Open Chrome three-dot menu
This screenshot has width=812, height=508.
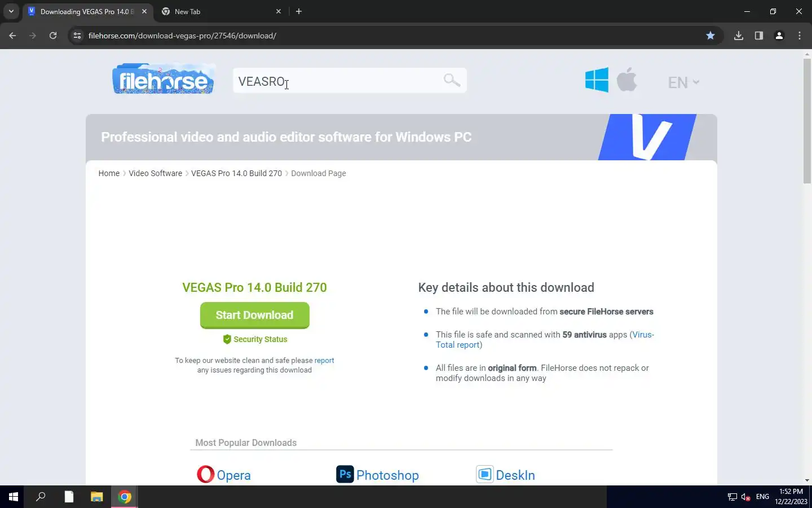(x=800, y=36)
